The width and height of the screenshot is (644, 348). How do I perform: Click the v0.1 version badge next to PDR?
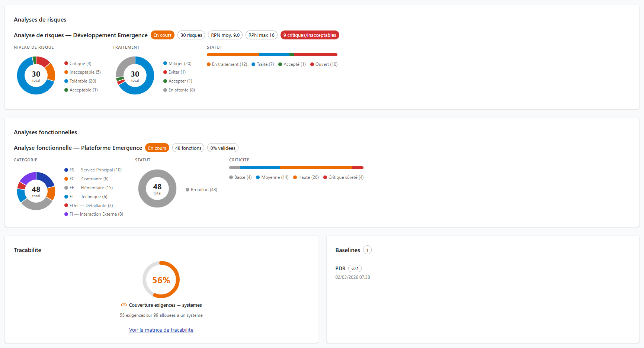coord(355,268)
